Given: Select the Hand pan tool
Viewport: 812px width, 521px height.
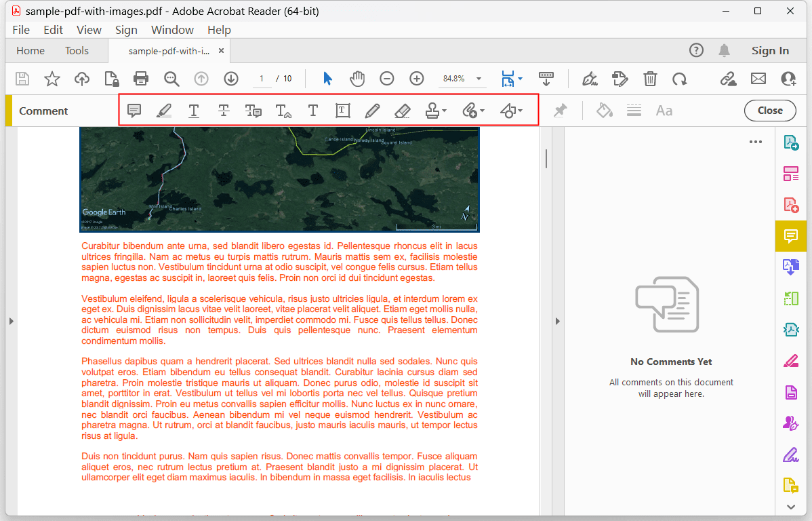Looking at the screenshot, I should point(357,78).
